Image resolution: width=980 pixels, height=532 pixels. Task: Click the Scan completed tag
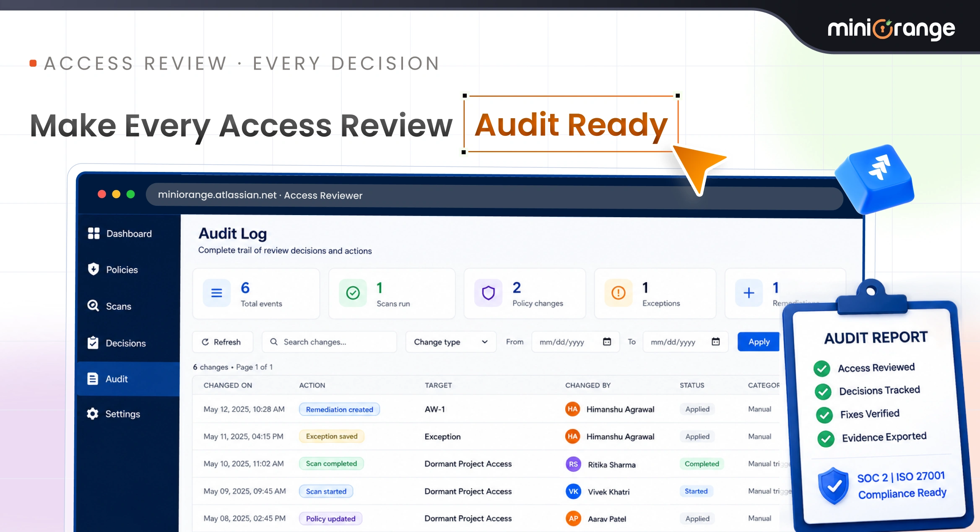pyautogui.click(x=331, y=464)
